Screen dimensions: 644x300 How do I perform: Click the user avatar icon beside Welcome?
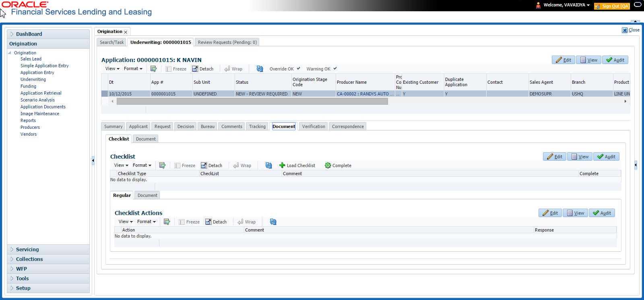click(x=538, y=5)
